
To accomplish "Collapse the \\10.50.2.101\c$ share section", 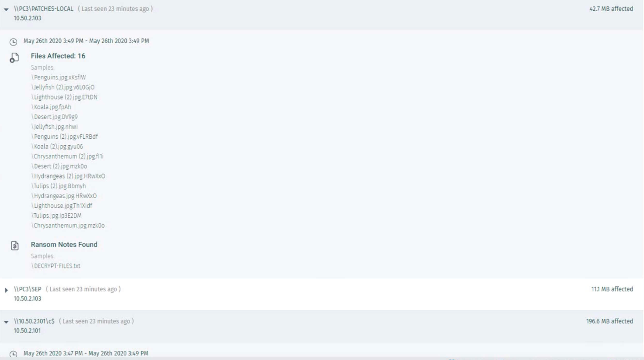I will pos(6,322).
